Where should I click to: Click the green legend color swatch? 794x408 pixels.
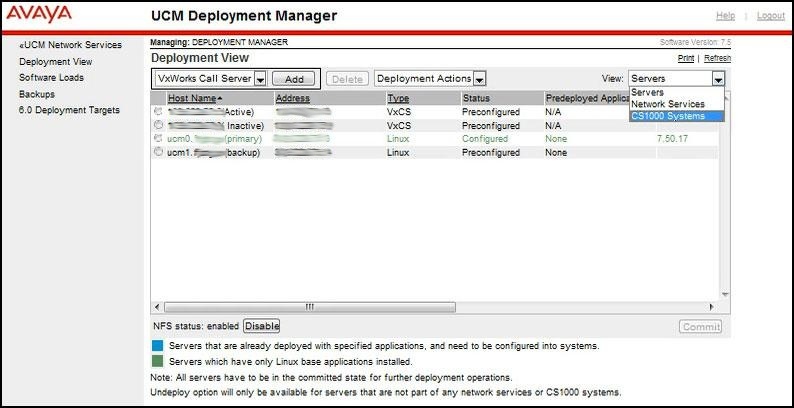click(x=157, y=361)
